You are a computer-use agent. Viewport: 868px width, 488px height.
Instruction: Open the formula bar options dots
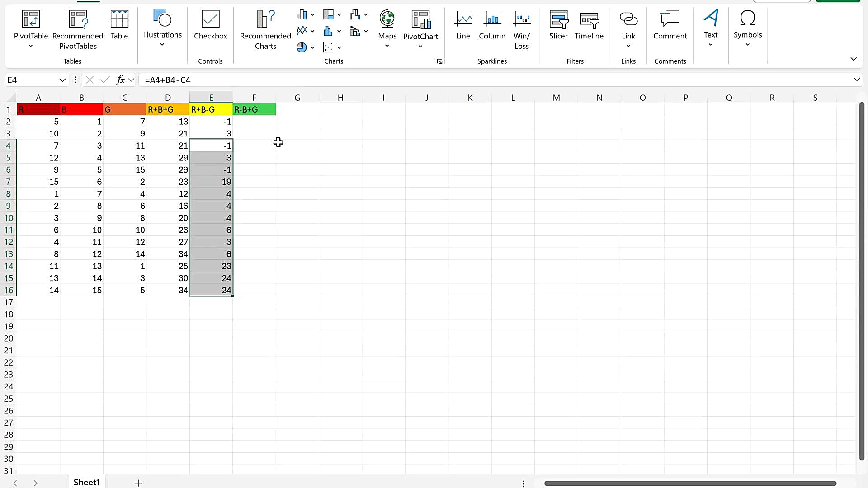pos(75,80)
